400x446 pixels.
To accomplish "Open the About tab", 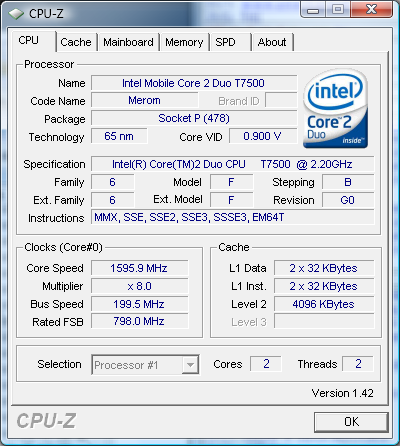I will click(272, 42).
